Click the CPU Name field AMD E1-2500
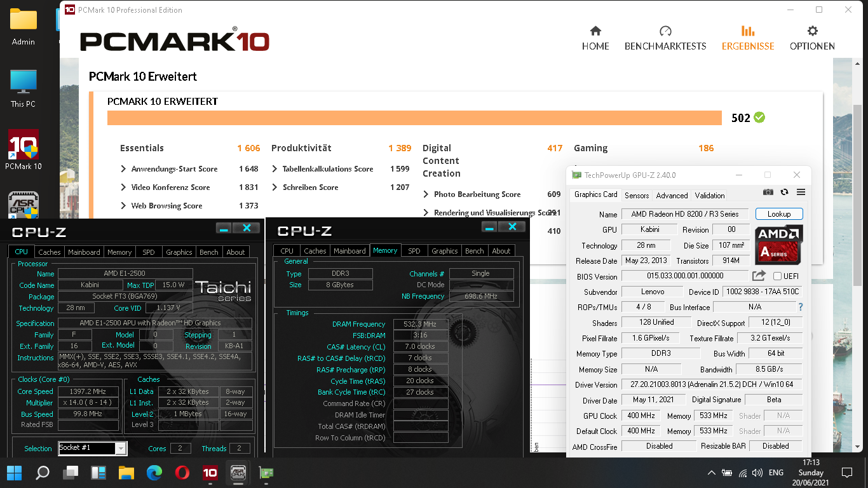The width and height of the screenshot is (868, 488). 125,274
